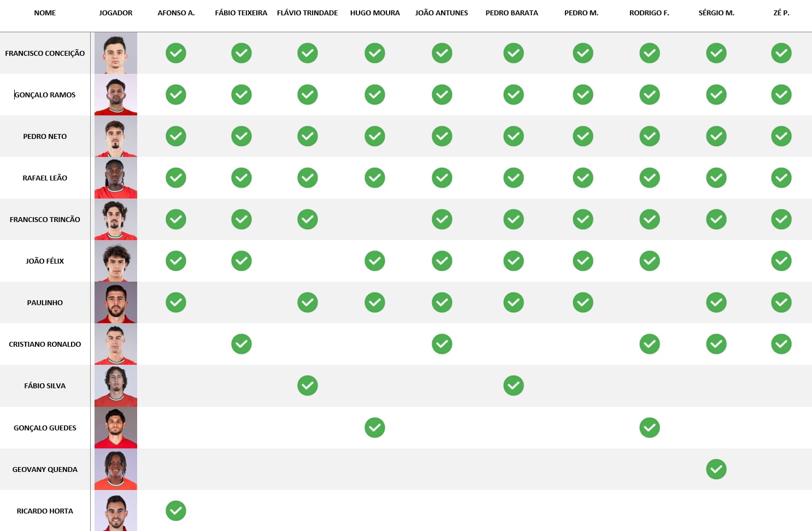Image resolution: width=812 pixels, height=531 pixels.
Task: Click Ricardo Horta's checkmark under Afonso A.
Action: [x=176, y=511]
